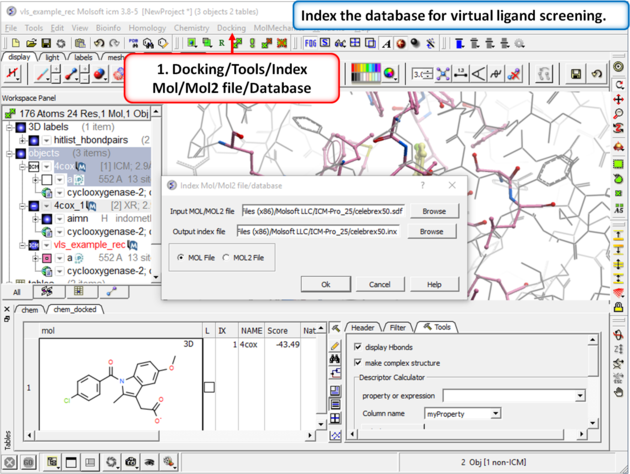Toggle the make complex structure checkbox

click(358, 362)
